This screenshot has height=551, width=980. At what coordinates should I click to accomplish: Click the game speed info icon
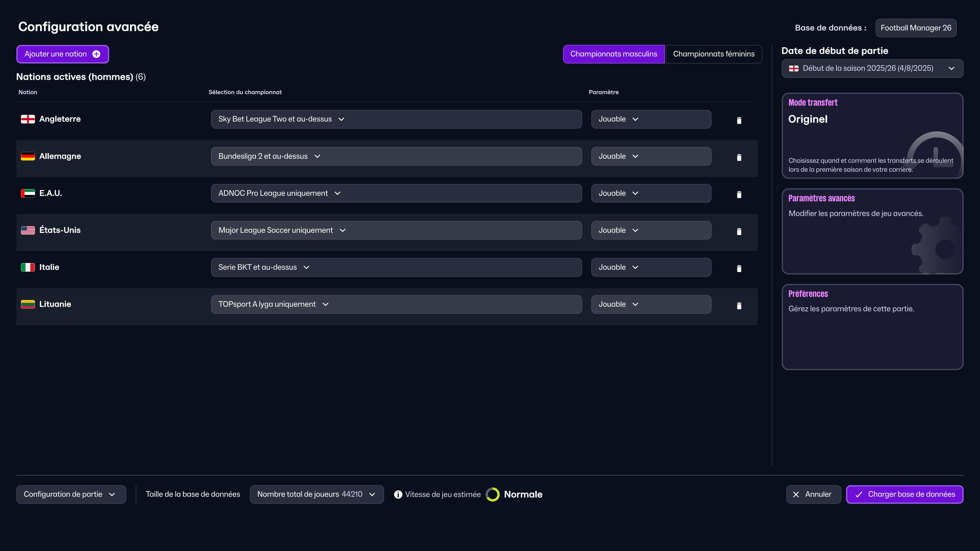(x=398, y=494)
